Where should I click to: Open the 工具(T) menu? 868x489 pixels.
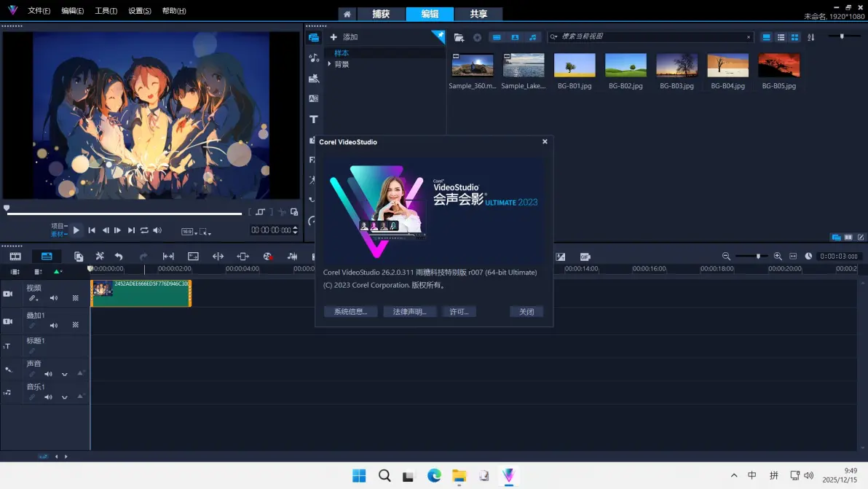(x=106, y=10)
